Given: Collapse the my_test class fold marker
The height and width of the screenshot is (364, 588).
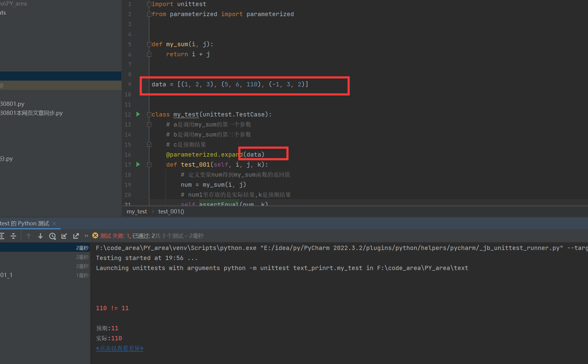Looking at the screenshot, I should coord(149,115).
